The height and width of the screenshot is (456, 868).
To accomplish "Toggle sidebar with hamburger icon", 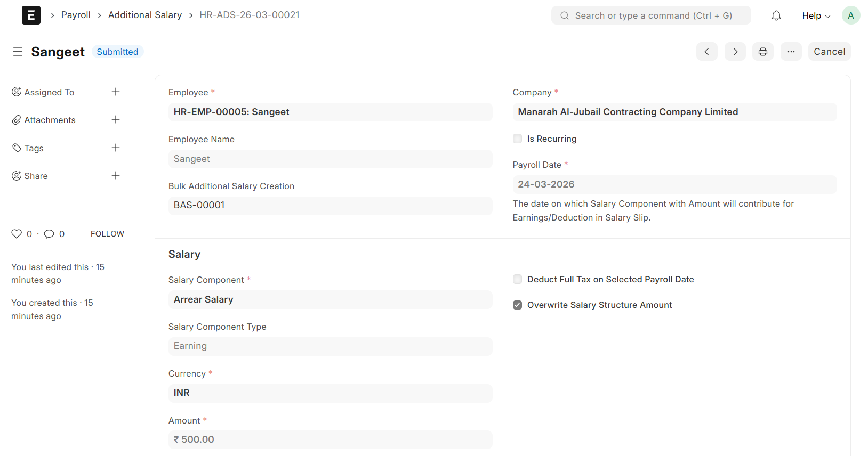I will [x=18, y=52].
